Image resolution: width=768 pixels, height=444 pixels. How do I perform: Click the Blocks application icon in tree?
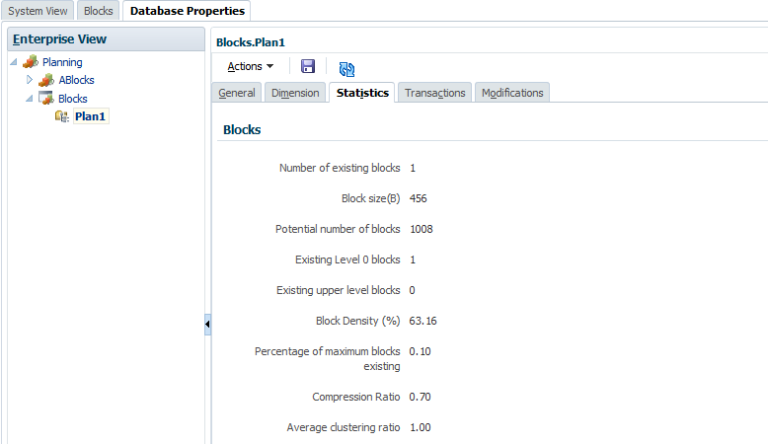[47, 98]
